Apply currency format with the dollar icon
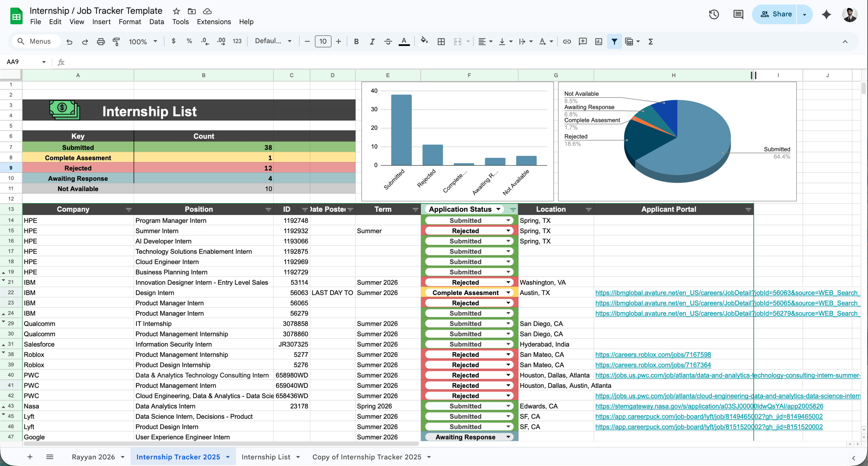Image resolution: width=868 pixels, height=466 pixels. click(174, 41)
